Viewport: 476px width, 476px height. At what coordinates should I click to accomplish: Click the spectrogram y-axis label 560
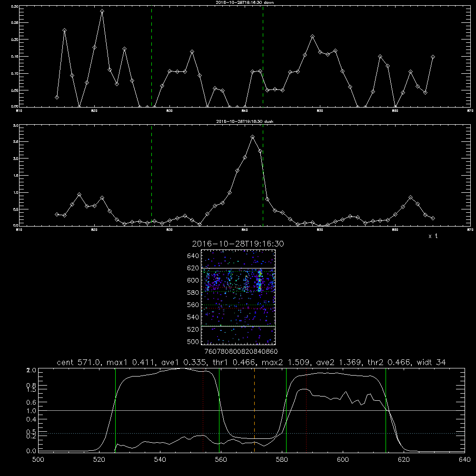click(193, 305)
